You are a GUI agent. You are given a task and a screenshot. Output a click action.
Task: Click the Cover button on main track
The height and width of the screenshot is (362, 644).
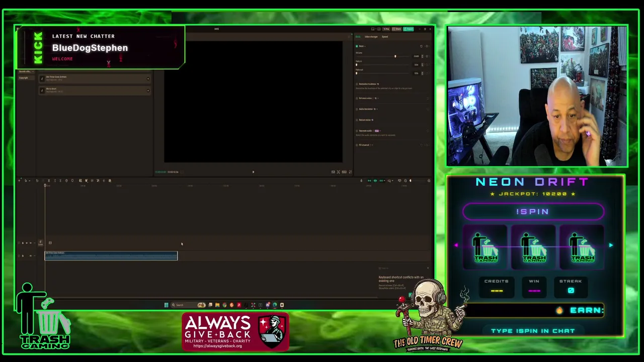click(40, 243)
